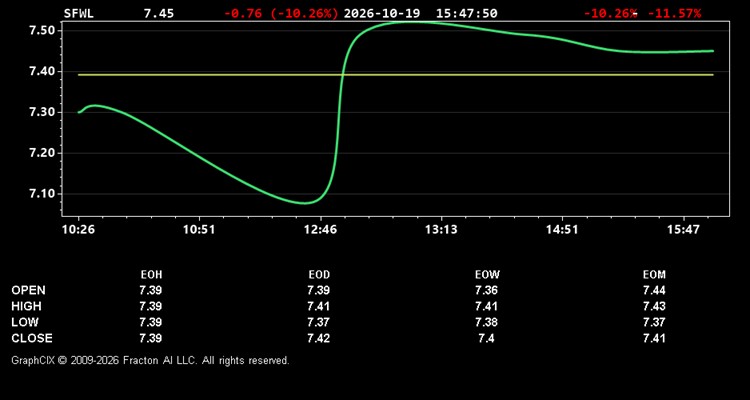750x400 pixels.
Task: Click the EOH close value 7.39
Action: coord(151,338)
